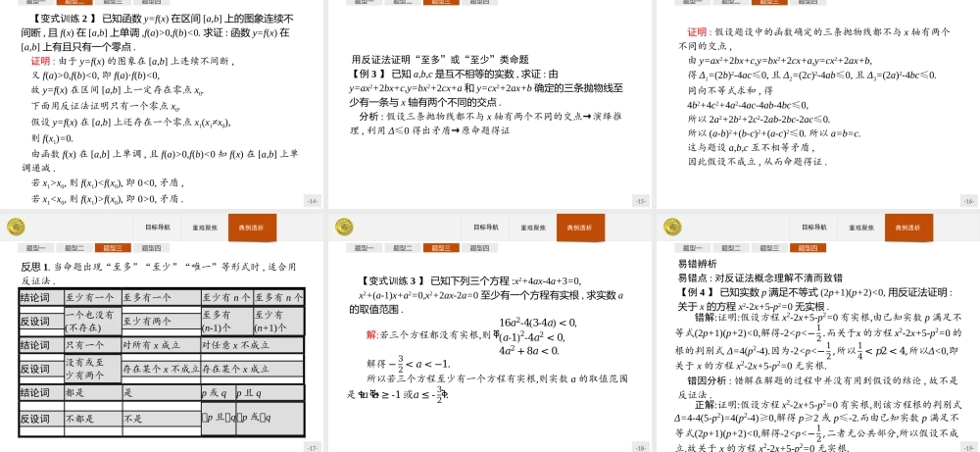980x452 pixels.
Task: Open 目标导航 tab on slide 17
Action: pyautogui.click(x=158, y=227)
